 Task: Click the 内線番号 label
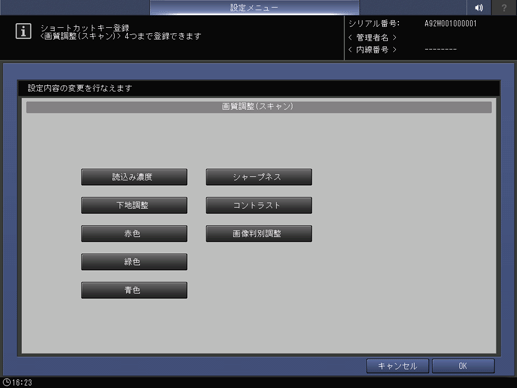(372, 50)
